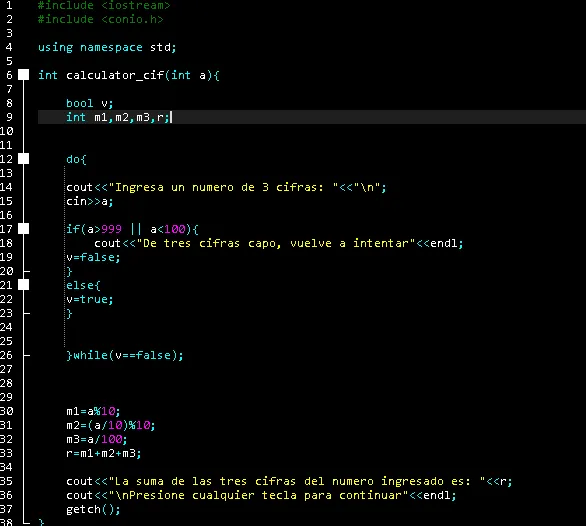This screenshot has width=586, height=526.
Task: Click line number 30 in the gutter
Action: click(x=6, y=411)
